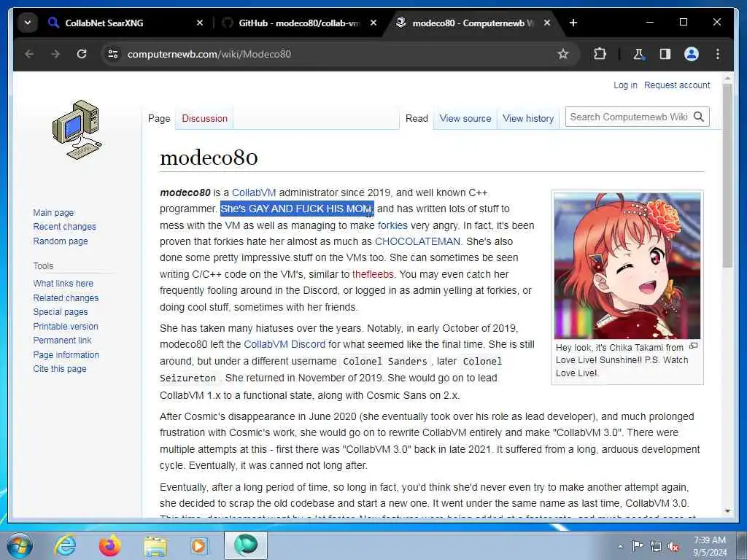747x560 pixels.
Task: Toggle the browser side panel
Action: coord(665,54)
